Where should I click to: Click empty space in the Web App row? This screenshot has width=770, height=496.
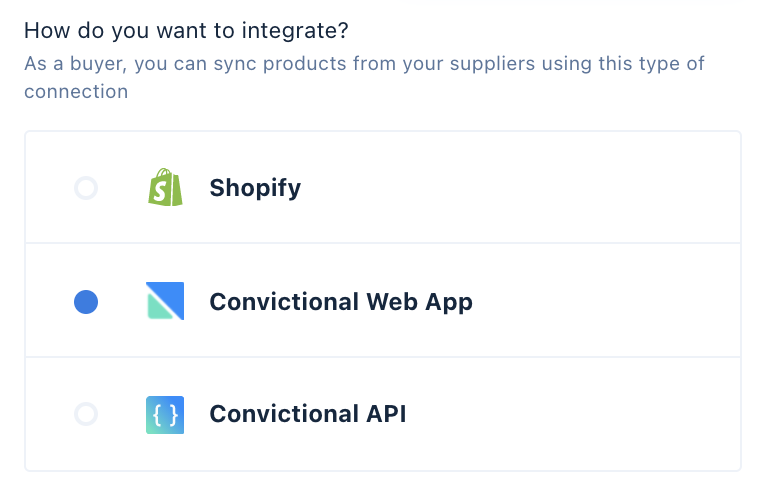[x=604, y=301]
